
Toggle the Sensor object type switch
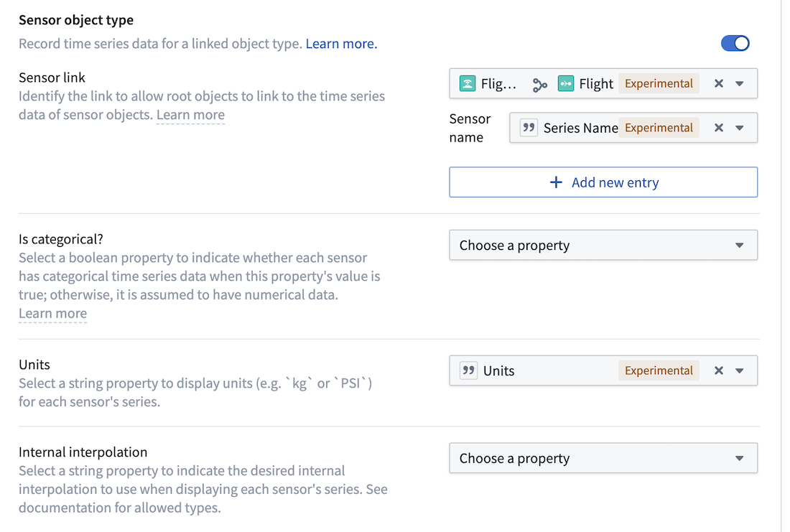point(735,43)
